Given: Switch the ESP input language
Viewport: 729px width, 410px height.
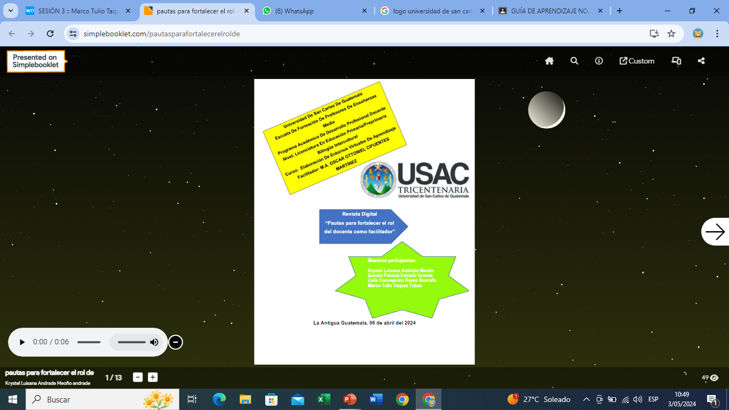Looking at the screenshot, I should 653,399.
